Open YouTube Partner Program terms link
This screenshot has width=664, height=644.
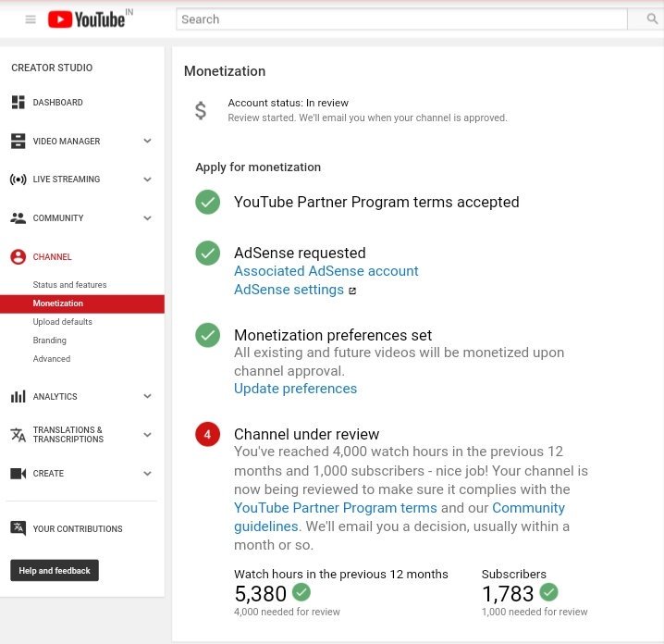pos(336,508)
